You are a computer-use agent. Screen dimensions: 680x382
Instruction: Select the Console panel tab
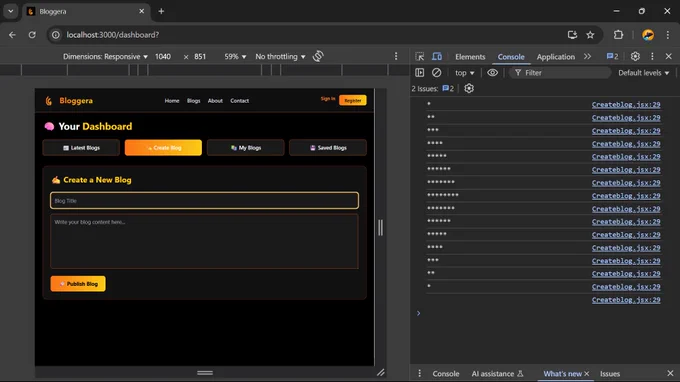tap(511, 57)
